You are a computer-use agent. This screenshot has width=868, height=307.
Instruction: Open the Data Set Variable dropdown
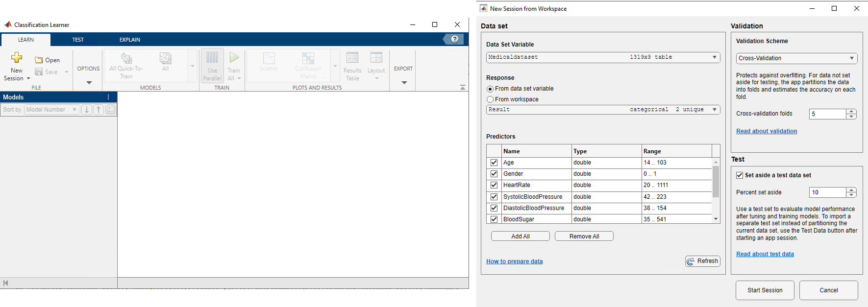point(603,57)
